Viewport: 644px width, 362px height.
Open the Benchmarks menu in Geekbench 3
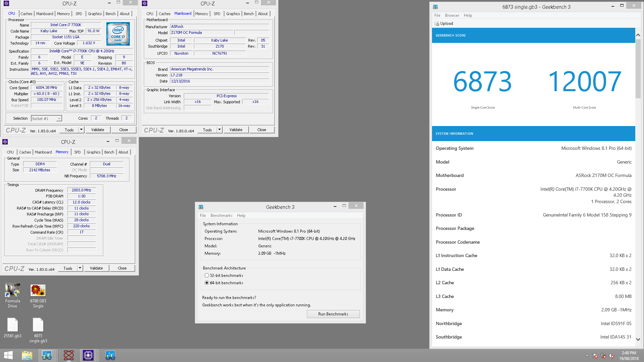coord(221,216)
